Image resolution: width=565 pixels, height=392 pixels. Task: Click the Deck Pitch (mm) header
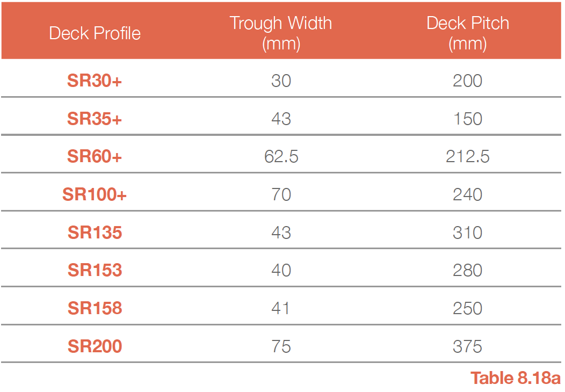468,33
